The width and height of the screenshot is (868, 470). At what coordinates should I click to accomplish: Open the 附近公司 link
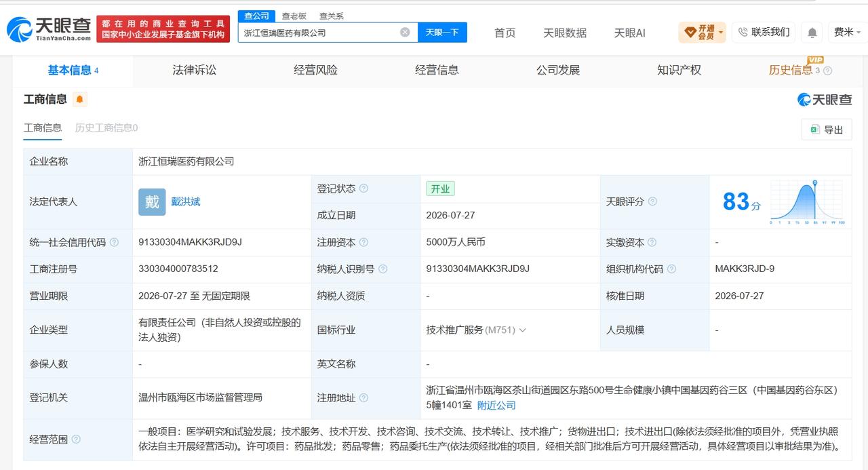(x=496, y=405)
